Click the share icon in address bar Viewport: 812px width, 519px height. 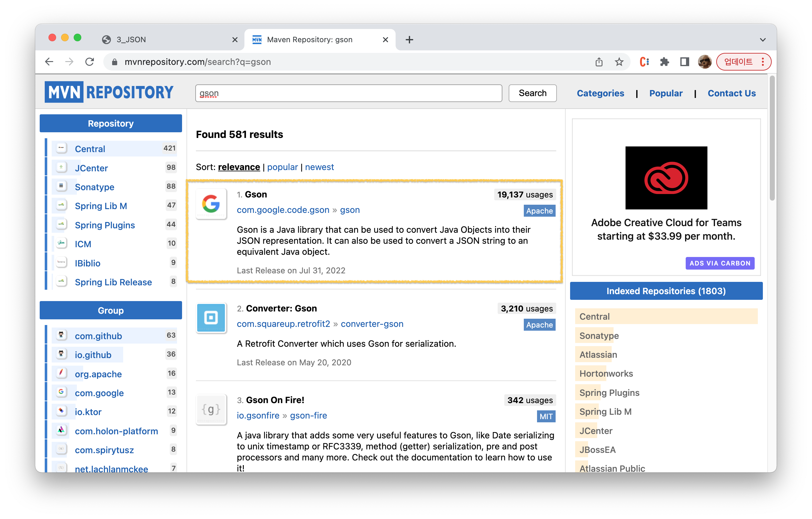point(598,62)
